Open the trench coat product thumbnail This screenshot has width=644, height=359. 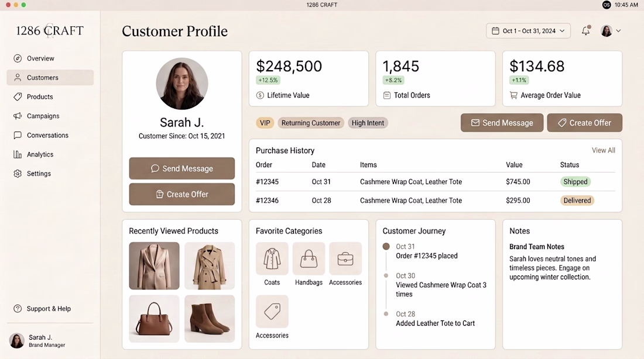[x=210, y=266]
